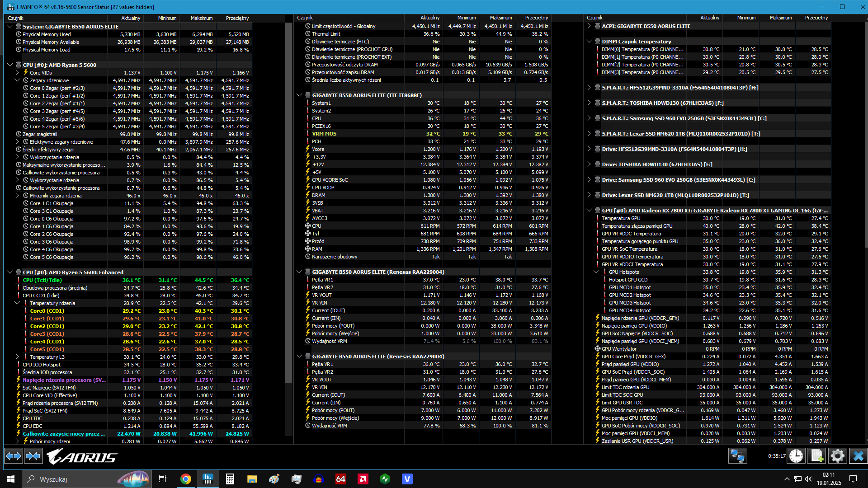
Task: Expand the Core VIDs row
Action: point(17,73)
